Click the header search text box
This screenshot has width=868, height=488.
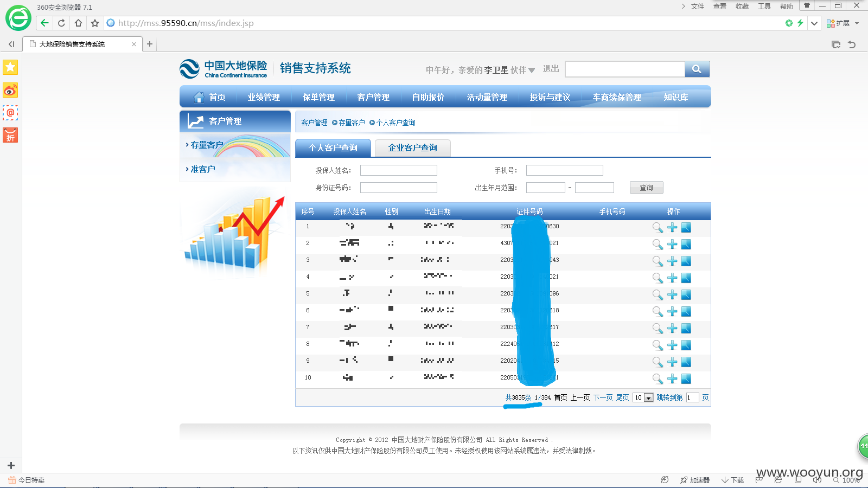[x=625, y=69]
